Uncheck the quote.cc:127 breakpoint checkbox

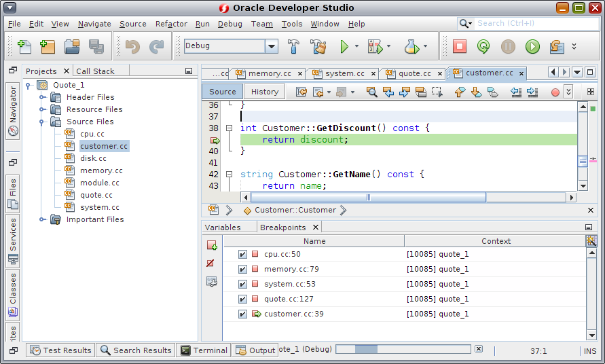pyautogui.click(x=242, y=299)
